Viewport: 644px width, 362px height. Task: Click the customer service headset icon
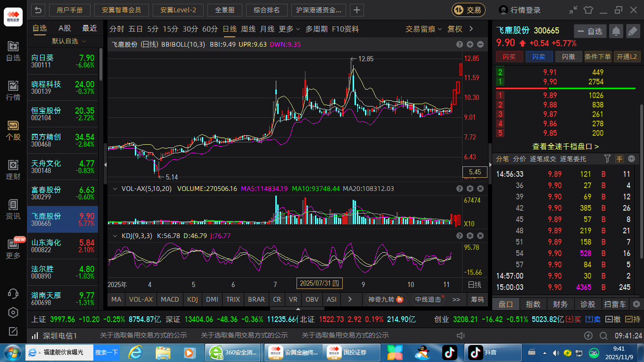click(13, 294)
